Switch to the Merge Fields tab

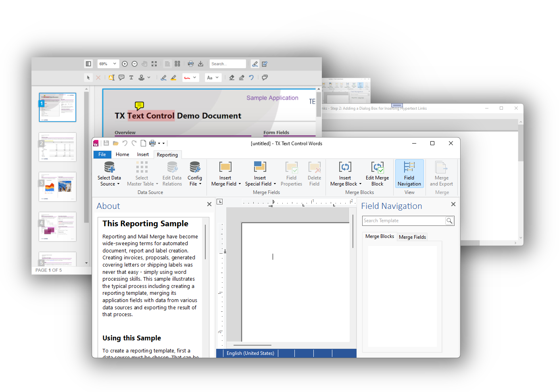coord(412,237)
